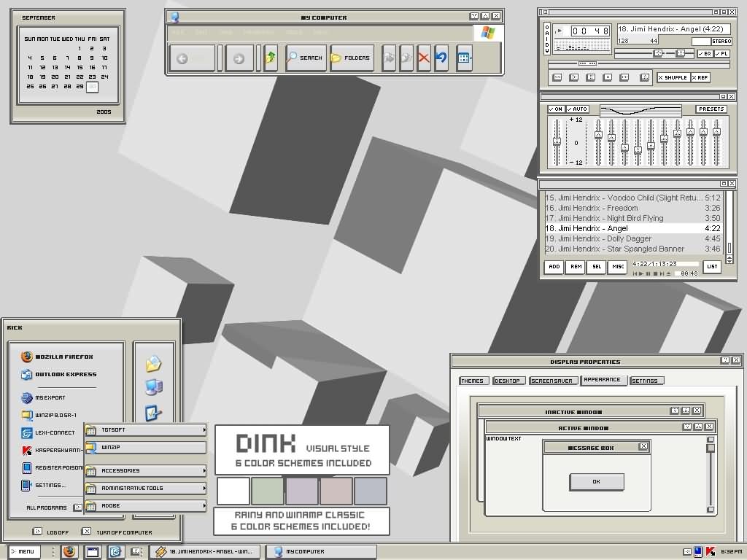Click Firefox quick launch icon on taskbar

(69, 551)
